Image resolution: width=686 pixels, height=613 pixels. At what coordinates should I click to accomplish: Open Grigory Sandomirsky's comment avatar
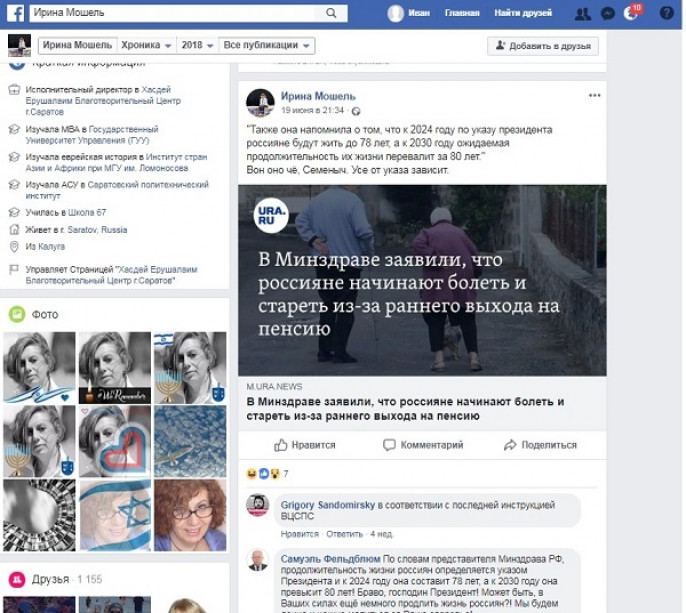tap(258, 505)
